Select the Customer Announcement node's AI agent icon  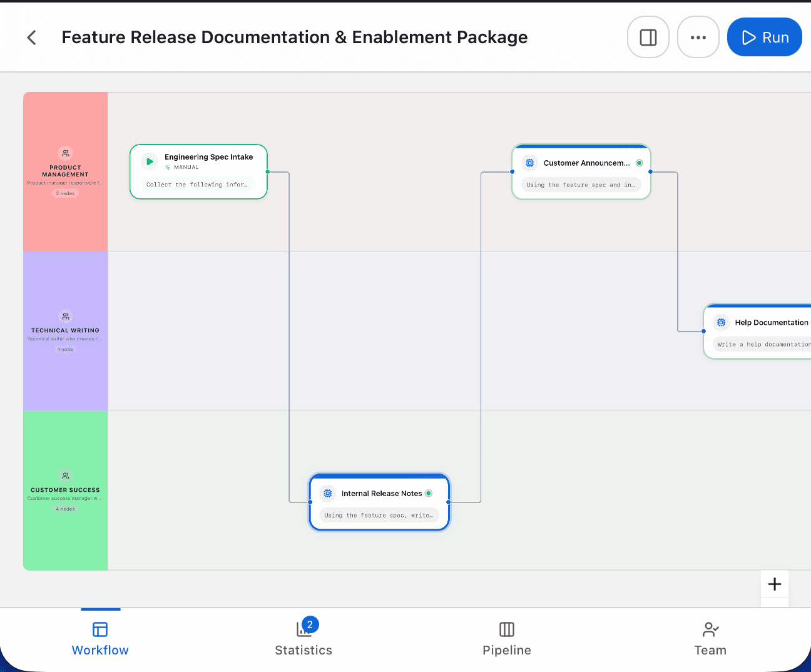tap(530, 163)
